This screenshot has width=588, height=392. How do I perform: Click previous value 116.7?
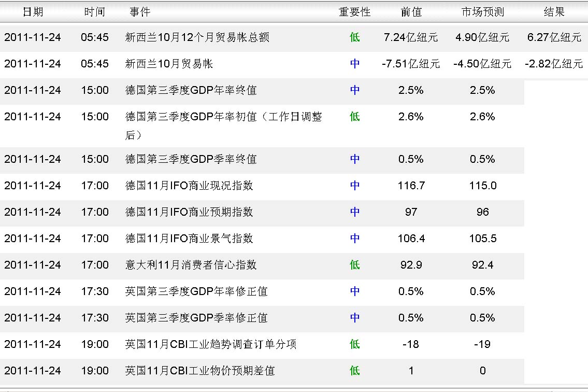click(411, 186)
